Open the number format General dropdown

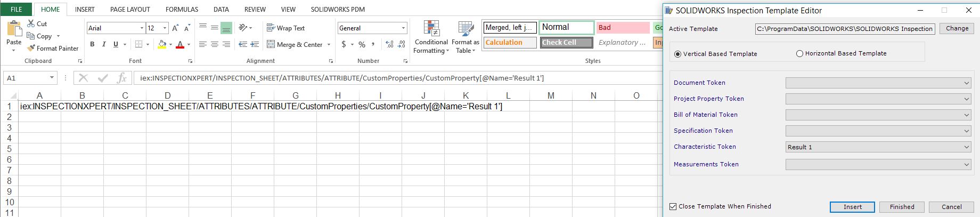403,28
